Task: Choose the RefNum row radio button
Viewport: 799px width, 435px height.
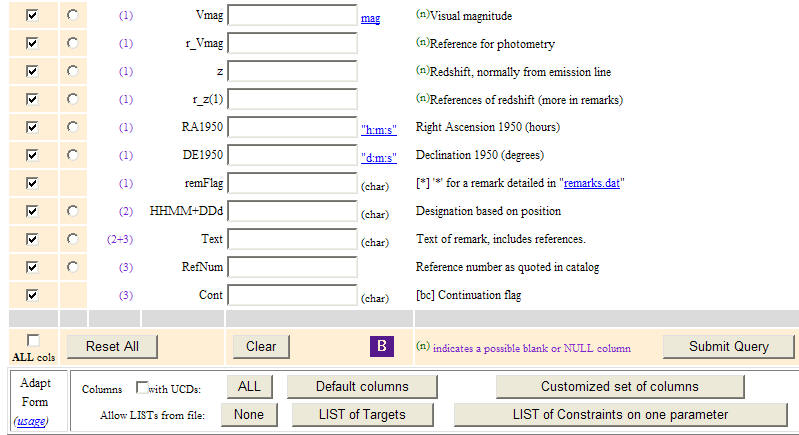Action: [73, 268]
